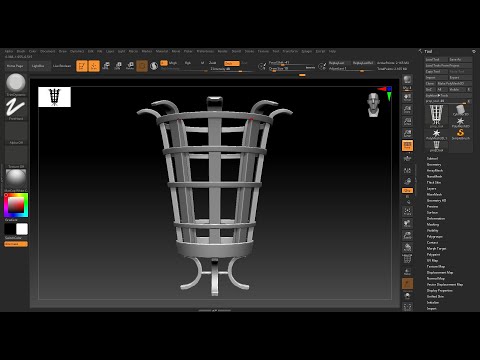Toggle the orange Alternate button
Viewport: 480px width, 360px height.
click(16, 244)
